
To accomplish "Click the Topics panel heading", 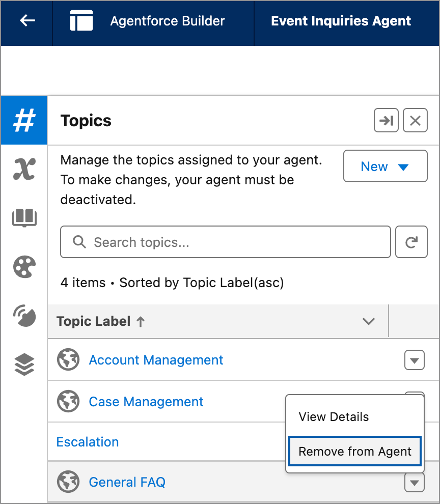I will click(x=86, y=121).
